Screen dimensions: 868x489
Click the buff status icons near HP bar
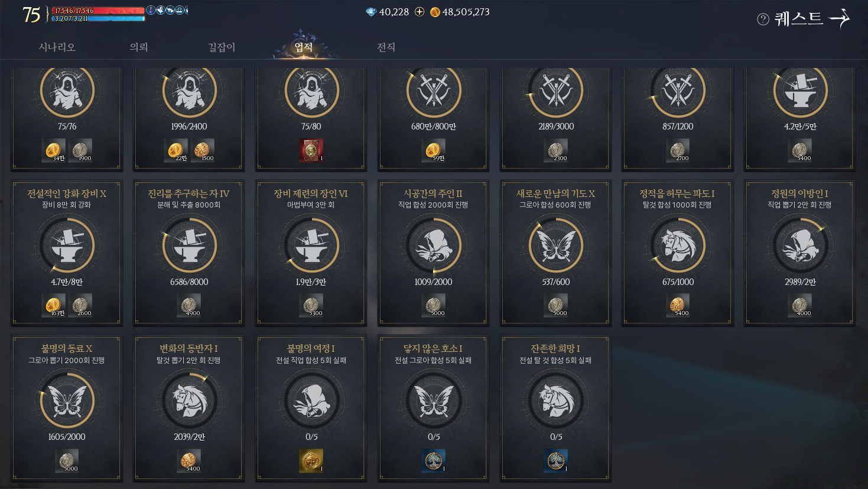coord(167,10)
